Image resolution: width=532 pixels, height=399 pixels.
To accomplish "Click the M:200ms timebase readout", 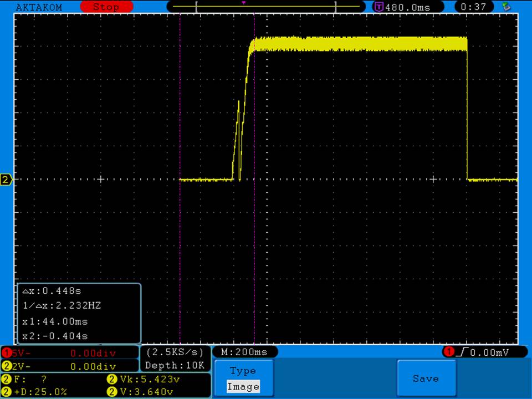I will 244,352.
